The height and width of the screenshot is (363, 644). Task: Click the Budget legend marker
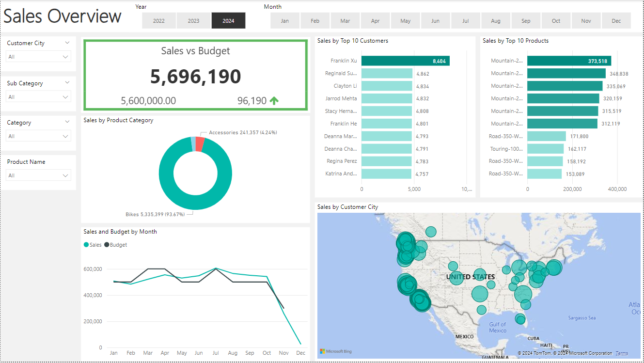[107, 245]
